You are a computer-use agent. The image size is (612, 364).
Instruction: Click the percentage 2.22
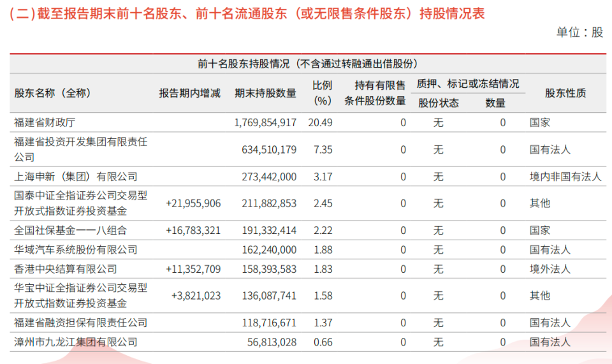coord(323,231)
